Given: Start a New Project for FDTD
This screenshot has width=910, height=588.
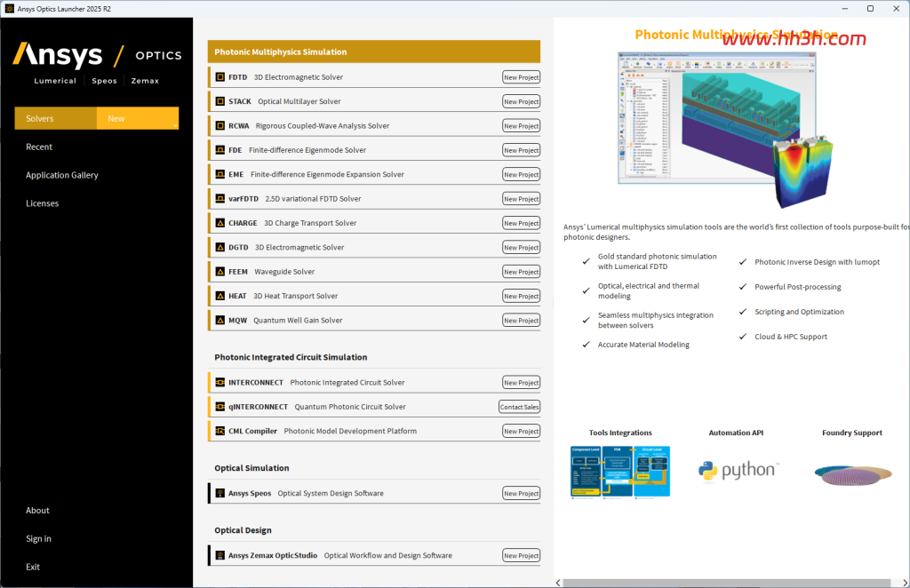Looking at the screenshot, I should pyautogui.click(x=521, y=77).
